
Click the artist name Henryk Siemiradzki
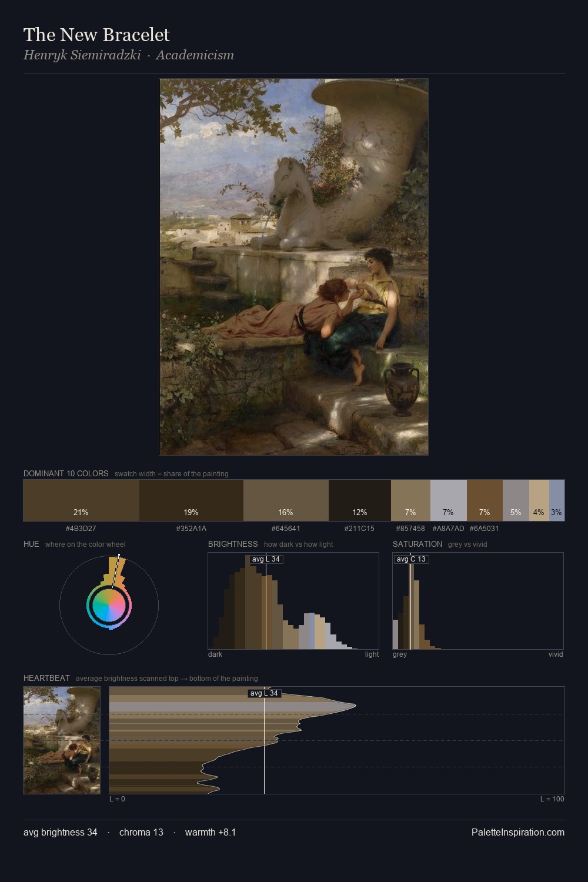point(82,55)
